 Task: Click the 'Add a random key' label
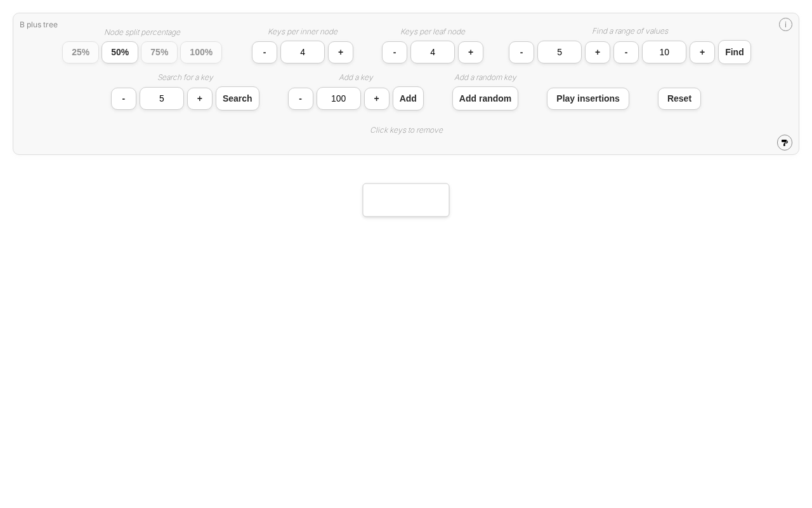tap(485, 77)
